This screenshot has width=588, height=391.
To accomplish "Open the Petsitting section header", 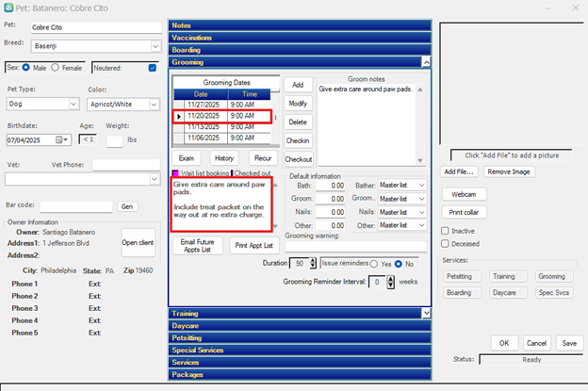I will coord(300,337).
